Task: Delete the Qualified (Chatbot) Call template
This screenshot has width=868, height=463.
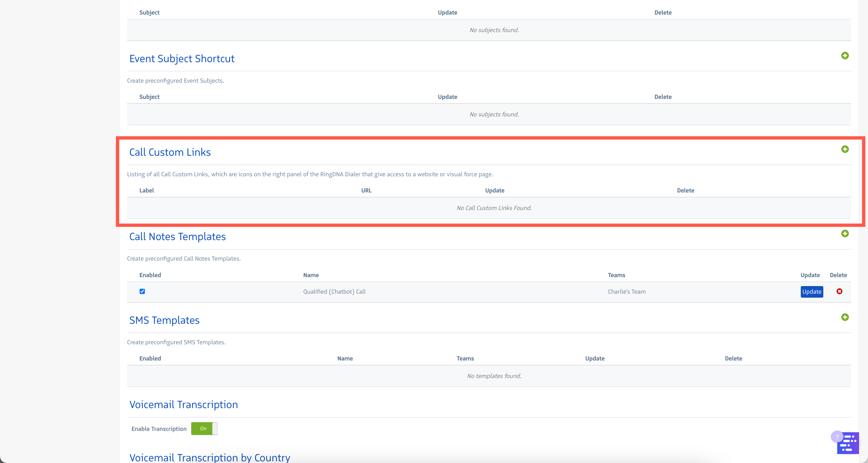Action: tap(839, 291)
